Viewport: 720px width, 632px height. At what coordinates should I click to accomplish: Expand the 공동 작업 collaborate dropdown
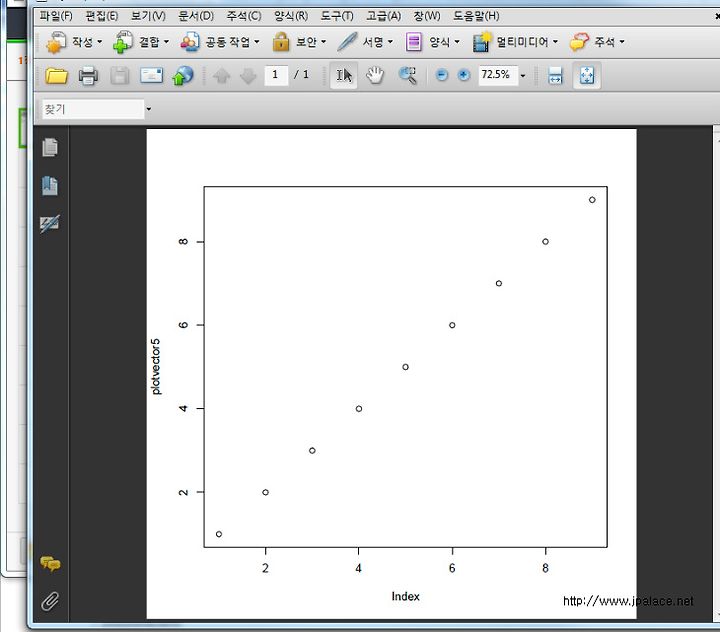[x=257, y=42]
